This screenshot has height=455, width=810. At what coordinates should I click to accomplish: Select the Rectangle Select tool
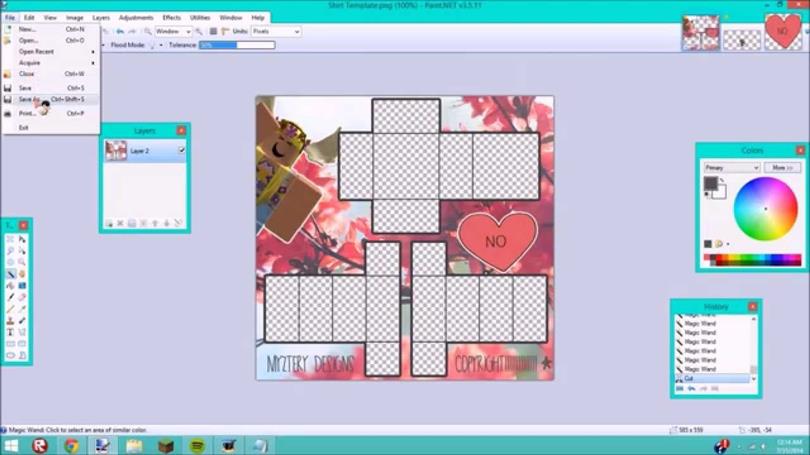10,239
